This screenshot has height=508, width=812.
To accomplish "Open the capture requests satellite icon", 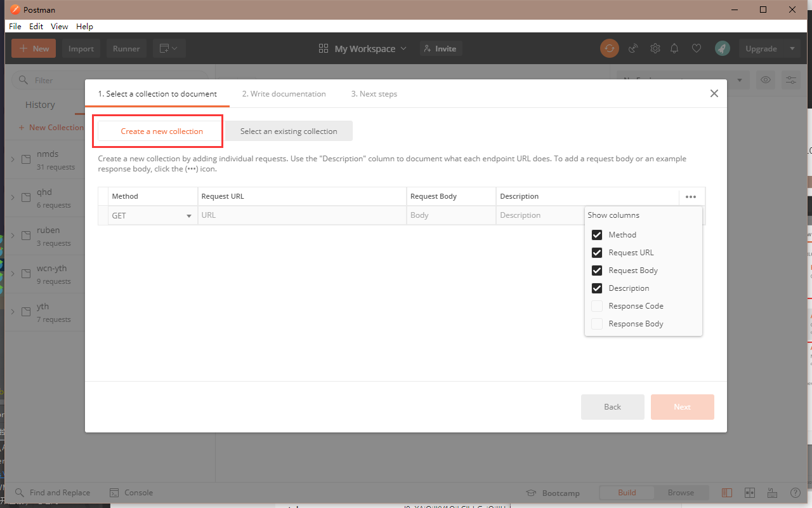I will coord(632,48).
